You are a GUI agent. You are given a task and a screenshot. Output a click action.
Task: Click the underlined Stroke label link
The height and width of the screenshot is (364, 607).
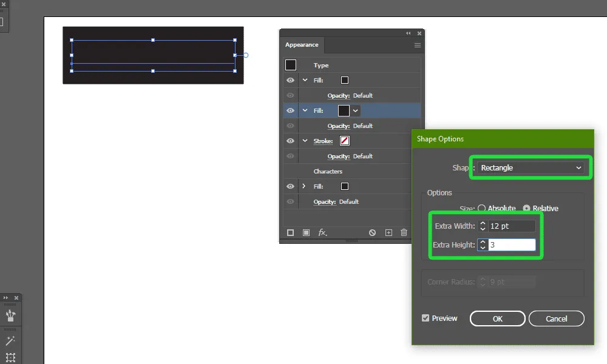tap(324, 141)
